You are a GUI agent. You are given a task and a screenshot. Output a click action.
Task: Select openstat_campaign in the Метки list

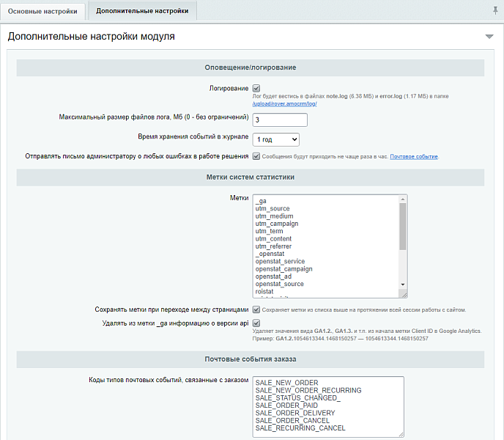pyautogui.click(x=283, y=269)
